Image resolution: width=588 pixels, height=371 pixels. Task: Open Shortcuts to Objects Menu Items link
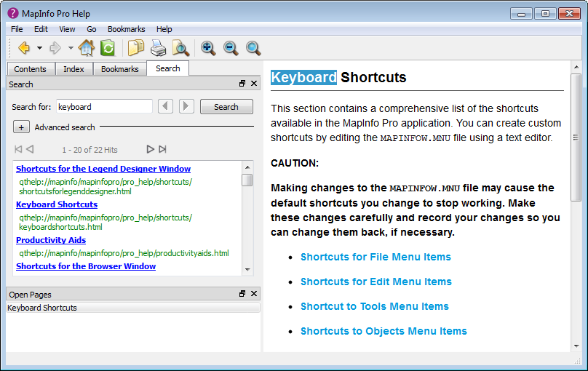pos(384,331)
